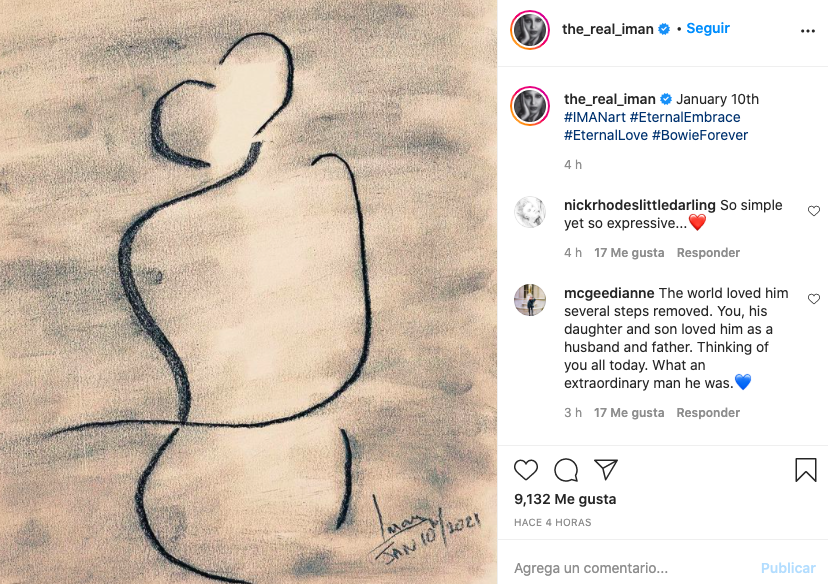Screen dimensions: 828x584
Task: Open mcgeedianne's avatar
Action: [530, 300]
